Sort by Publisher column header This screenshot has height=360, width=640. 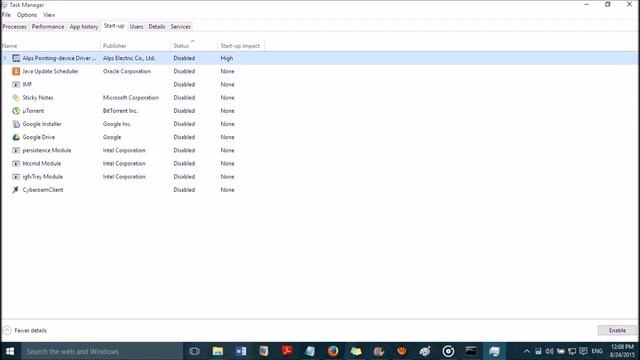click(x=135, y=46)
